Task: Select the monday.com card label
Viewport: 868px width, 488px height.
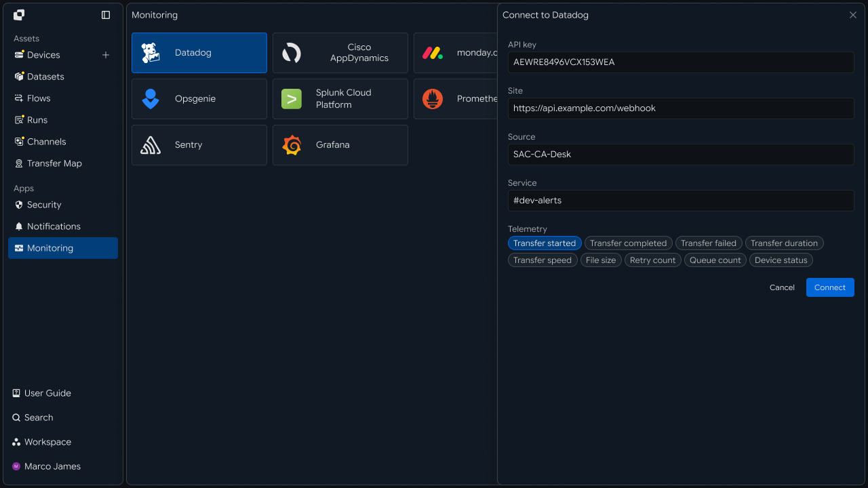Action: click(x=477, y=53)
